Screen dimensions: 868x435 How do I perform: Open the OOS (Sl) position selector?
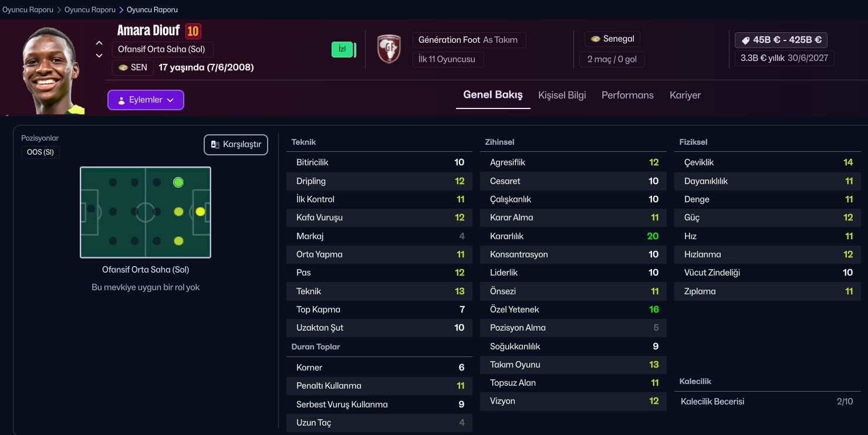(40, 152)
